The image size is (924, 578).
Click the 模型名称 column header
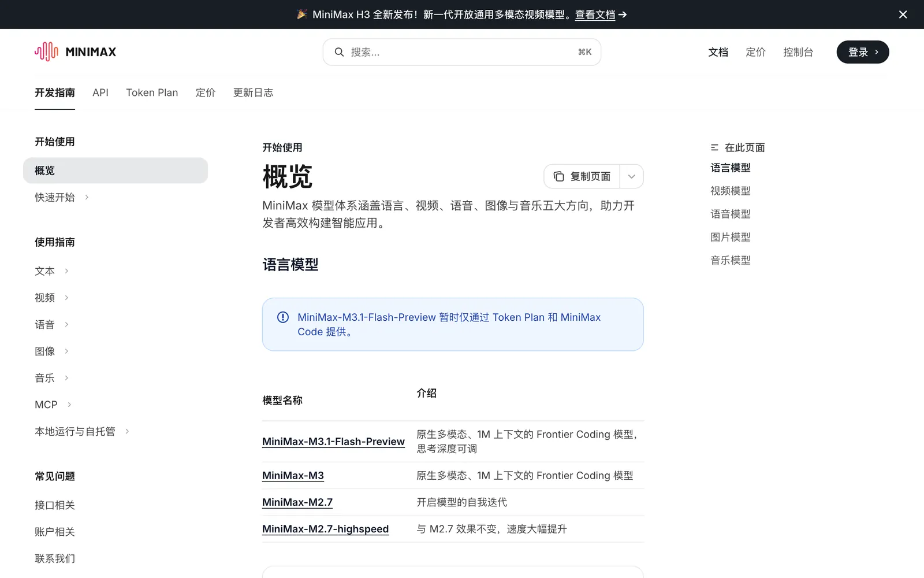[282, 400]
